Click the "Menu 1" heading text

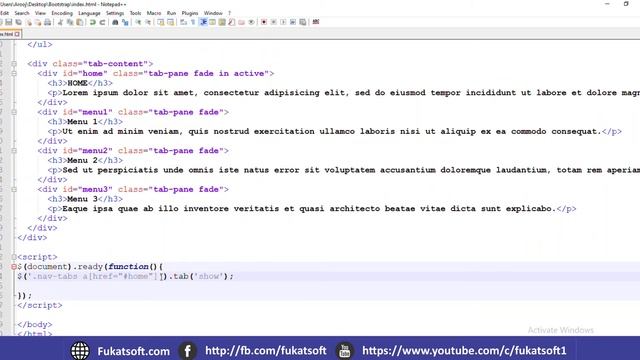click(82, 122)
